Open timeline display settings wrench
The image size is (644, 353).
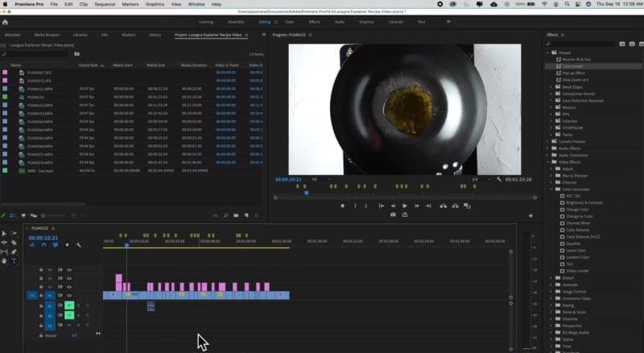pos(78,245)
